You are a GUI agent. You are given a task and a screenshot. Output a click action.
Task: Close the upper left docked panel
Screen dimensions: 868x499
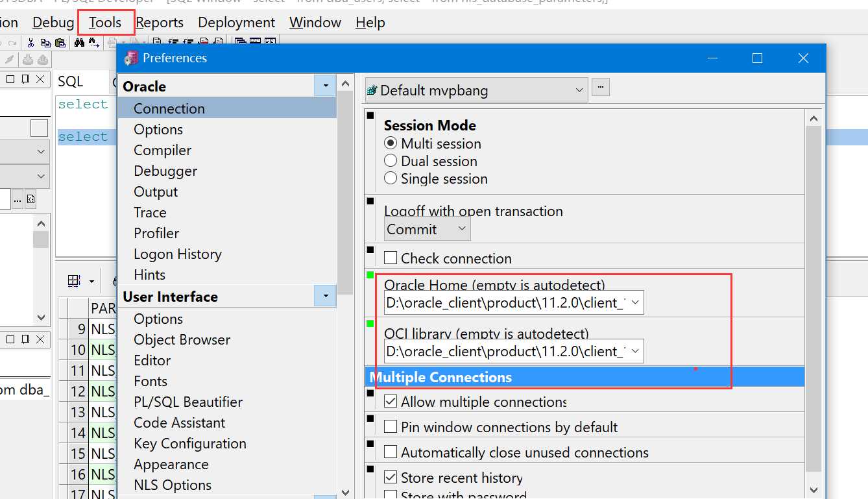pyautogui.click(x=40, y=79)
